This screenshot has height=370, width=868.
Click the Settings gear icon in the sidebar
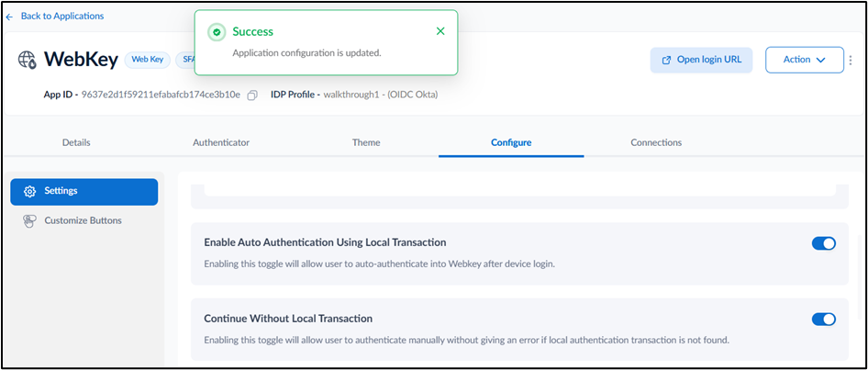(30, 192)
